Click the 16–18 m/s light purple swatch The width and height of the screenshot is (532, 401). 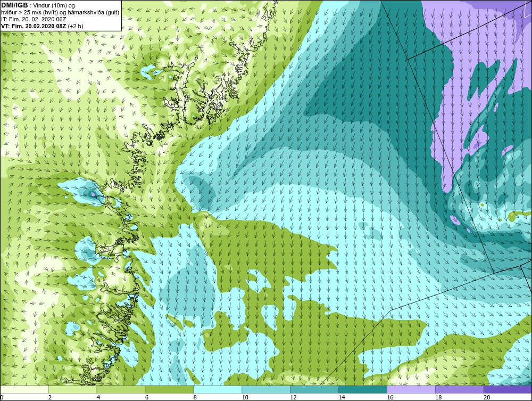[411, 389]
